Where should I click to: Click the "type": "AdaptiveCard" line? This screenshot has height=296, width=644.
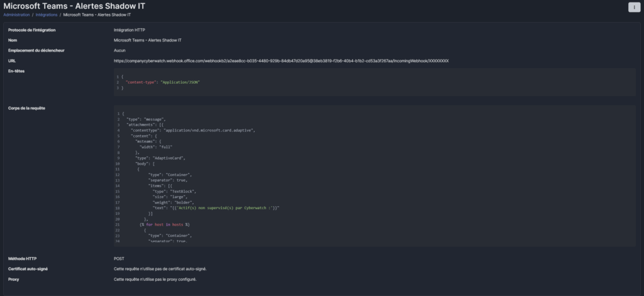coord(160,158)
